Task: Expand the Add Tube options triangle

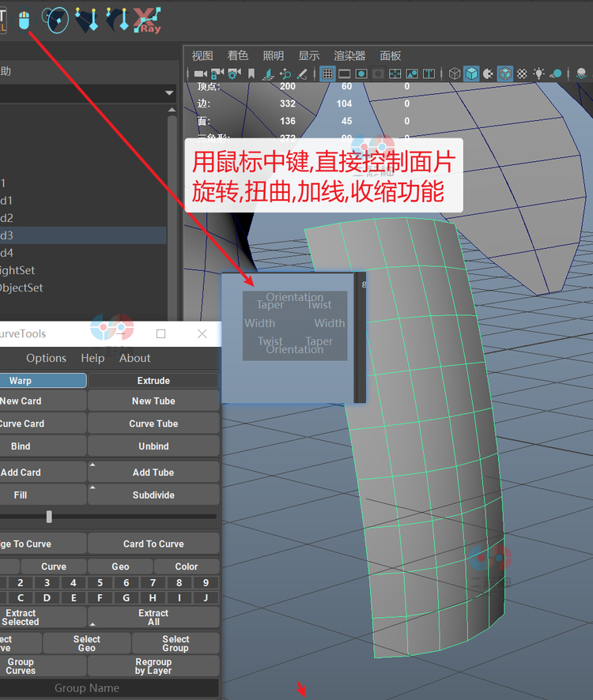Action: click(93, 465)
